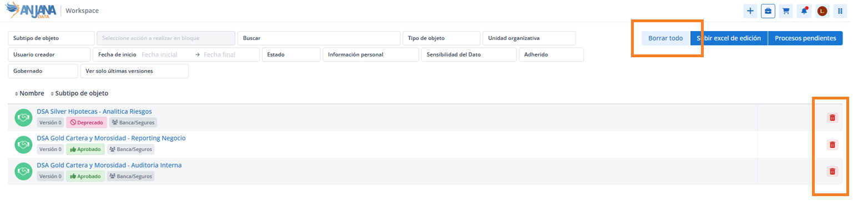
Task: Click Versión 0 badge in Reporting Negocio row
Action: click(x=51, y=149)
